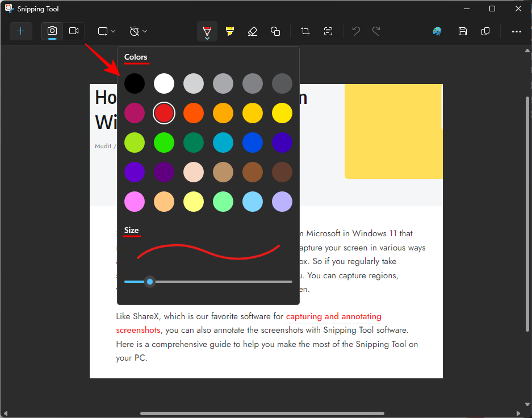This screenshot has width=532, height=418.
Task: Open the shapes tool
Action: (275, 31)
